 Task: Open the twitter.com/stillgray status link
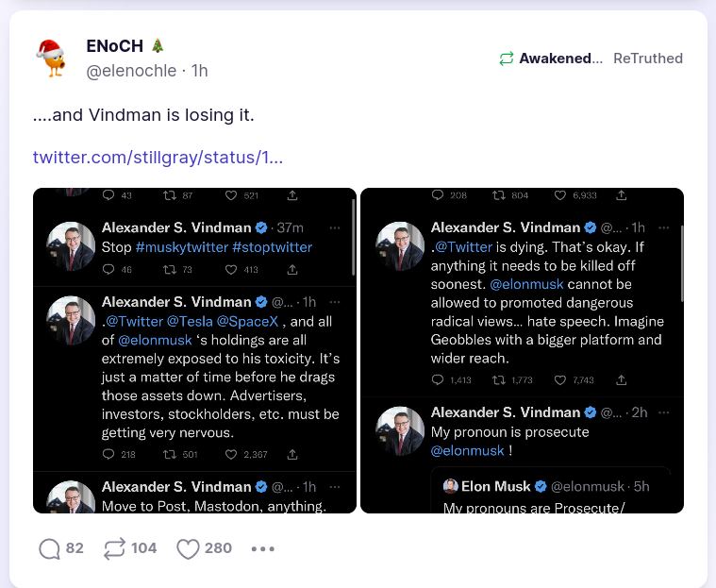pos(158,157)
